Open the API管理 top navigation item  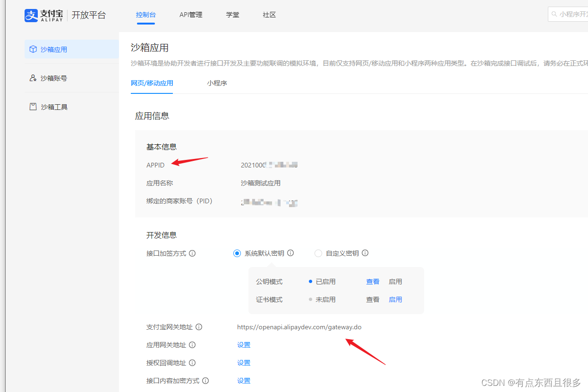(191, 15)
